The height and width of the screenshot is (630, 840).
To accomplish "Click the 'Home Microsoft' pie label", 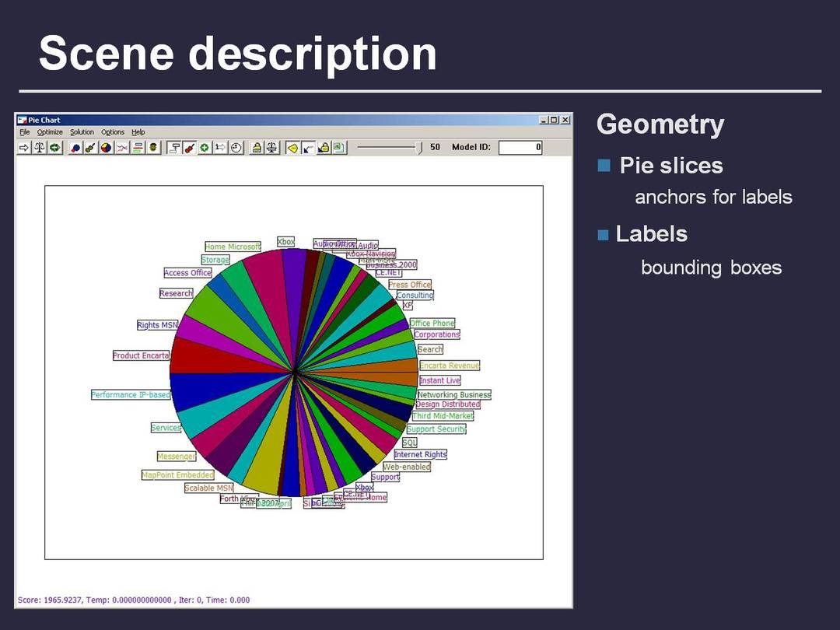I will pos(233,247).
